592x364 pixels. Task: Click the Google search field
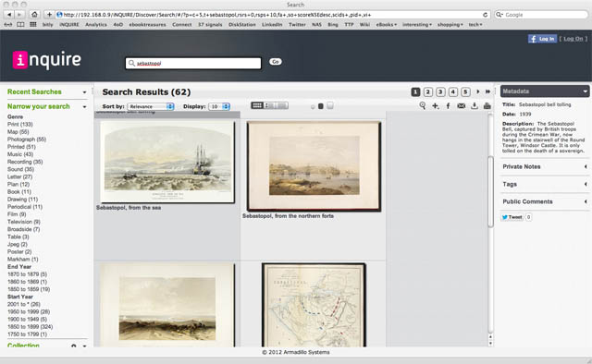(x=541, y=15)
